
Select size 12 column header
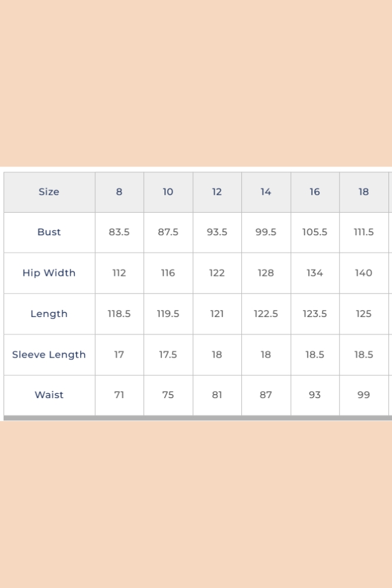(x=217, y=192)
